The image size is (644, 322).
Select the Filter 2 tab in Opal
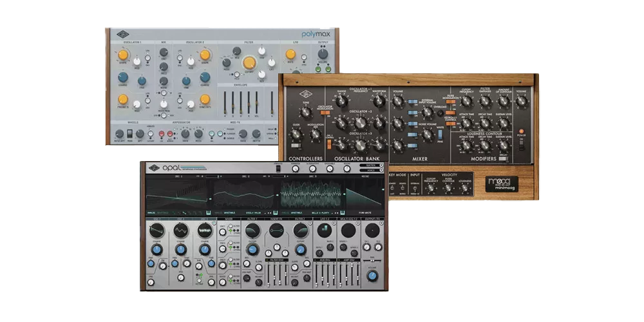300,220
